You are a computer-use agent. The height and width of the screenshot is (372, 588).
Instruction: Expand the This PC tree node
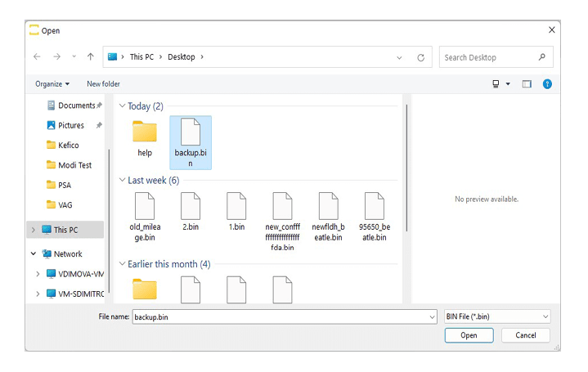point(34,230)
